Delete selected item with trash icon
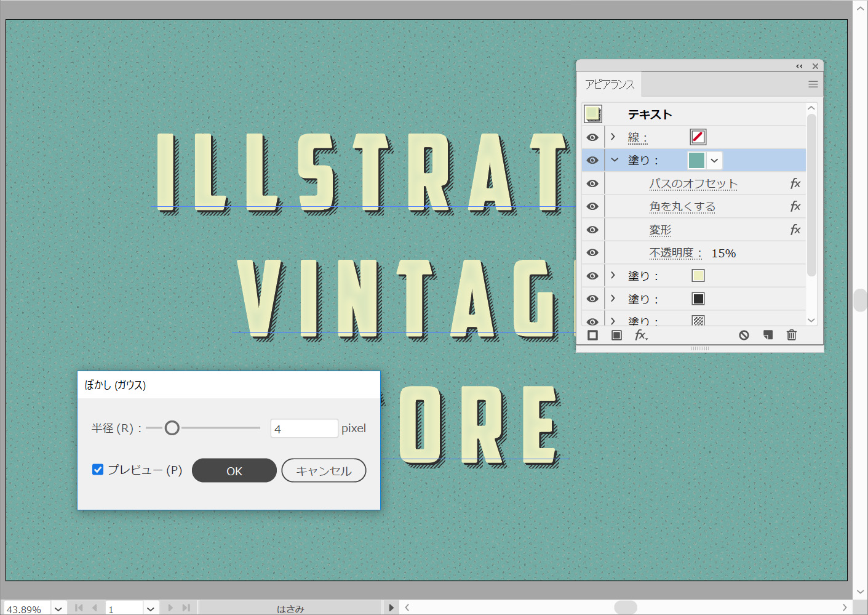Viewport: 868px width, 615px height. pos(791,336)
